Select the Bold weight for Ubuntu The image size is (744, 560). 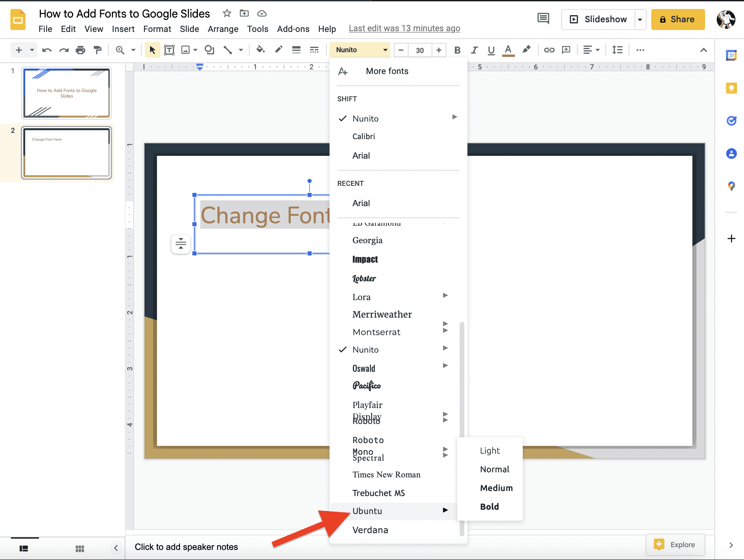click(x=489, y=507)
